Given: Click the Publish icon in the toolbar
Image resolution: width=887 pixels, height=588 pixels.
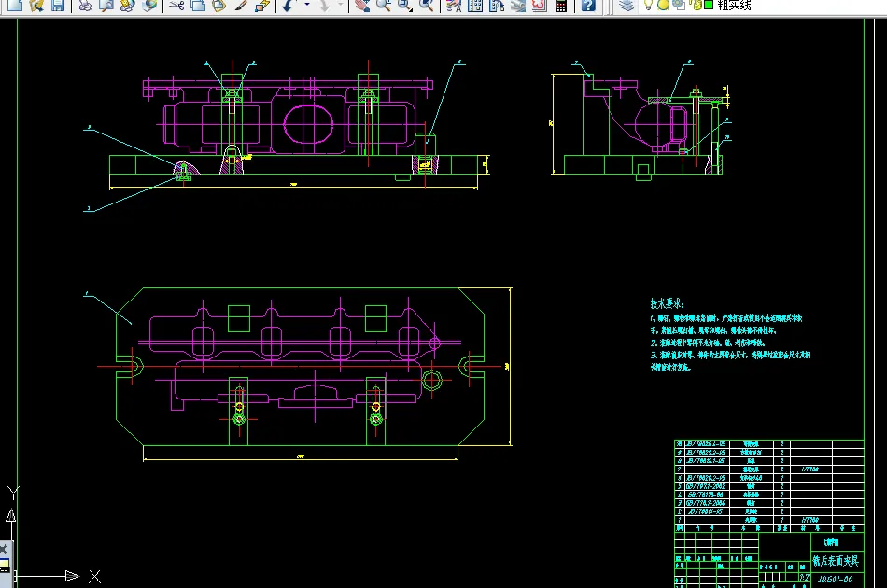Looking at the screenshot, I should [x=128, y=5].
